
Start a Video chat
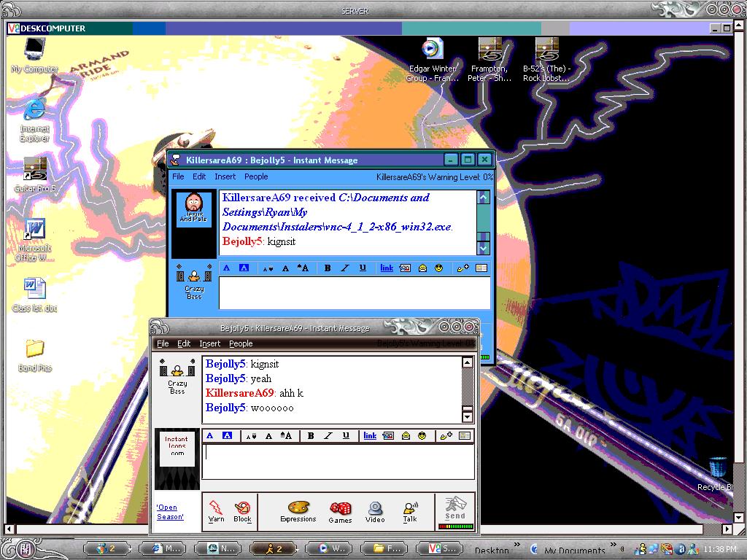[375, 513]
